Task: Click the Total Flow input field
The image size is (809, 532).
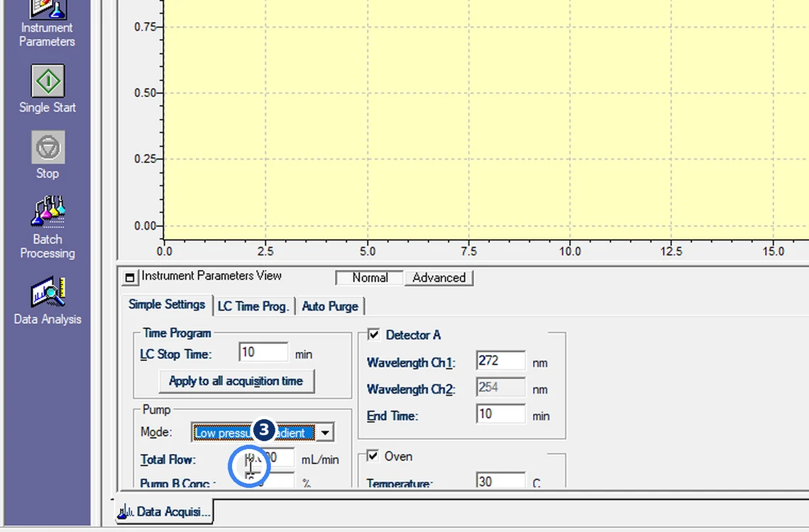Action: (270, 458)
